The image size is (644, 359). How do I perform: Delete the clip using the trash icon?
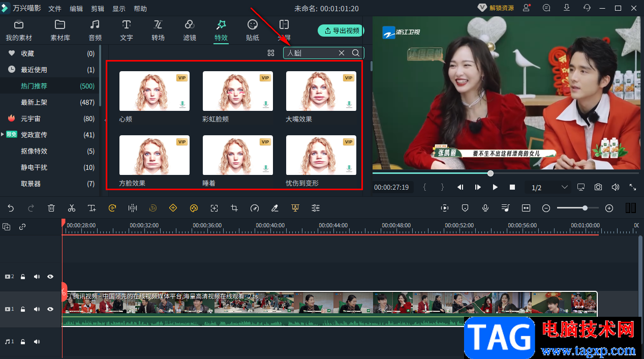(x=51, y=208)
